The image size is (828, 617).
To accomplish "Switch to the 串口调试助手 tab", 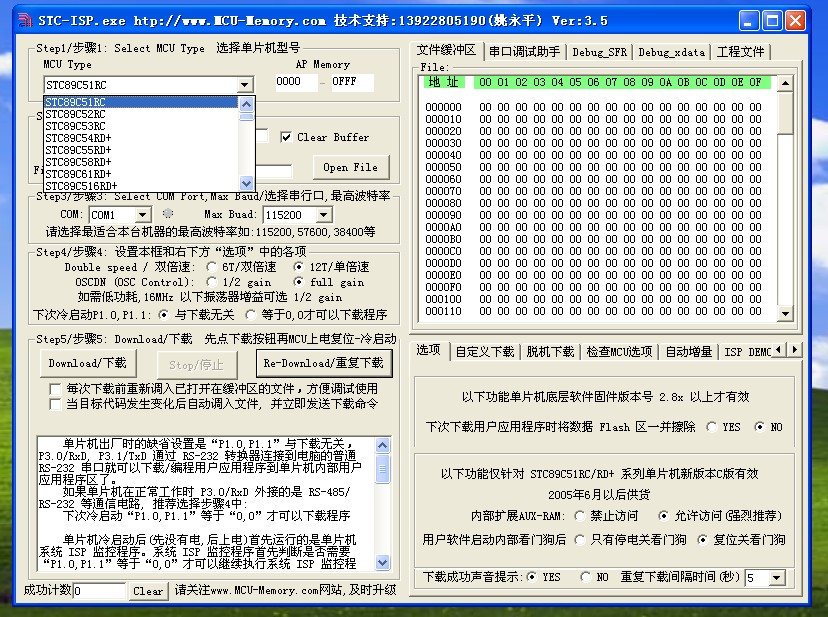I will [524, 52].
